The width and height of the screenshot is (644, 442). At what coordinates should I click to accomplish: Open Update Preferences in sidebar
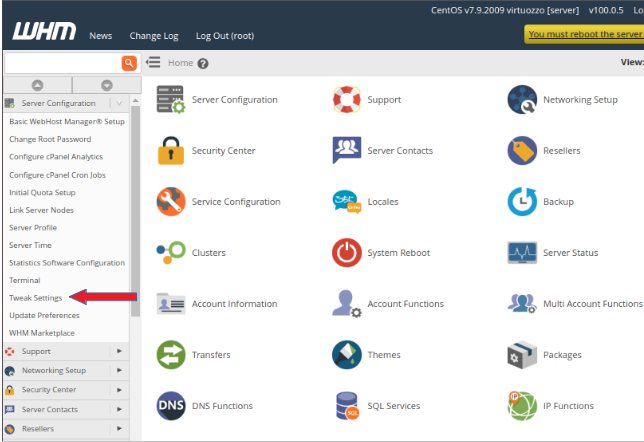click(44, 315)
